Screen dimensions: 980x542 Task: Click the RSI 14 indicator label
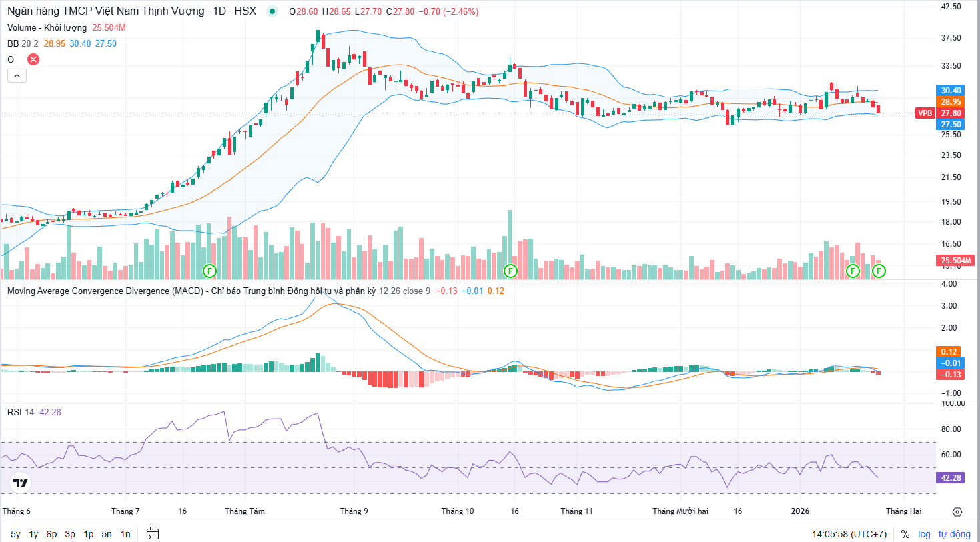pos(20,412)
